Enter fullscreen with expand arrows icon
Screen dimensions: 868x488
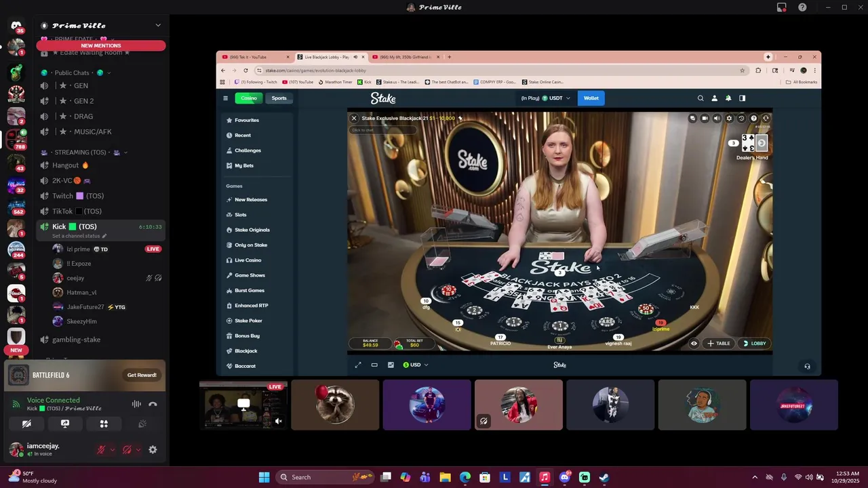(x=358, y=365)
